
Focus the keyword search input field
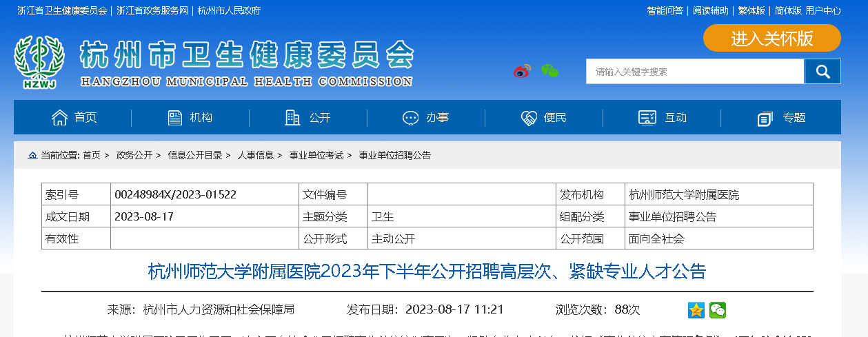(694, 72)
